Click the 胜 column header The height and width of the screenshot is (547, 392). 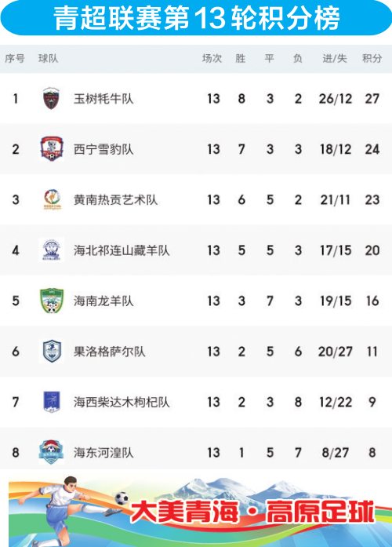[x=241, y=58]
